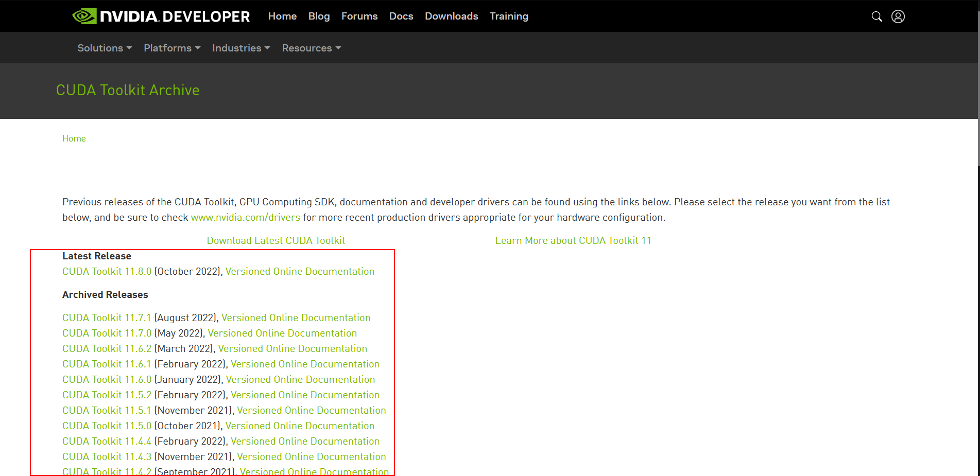Open Versioned Online Documentation for 11.6.2
The width and height of the screenshot is (980, 476).
(x=293, y=348)
